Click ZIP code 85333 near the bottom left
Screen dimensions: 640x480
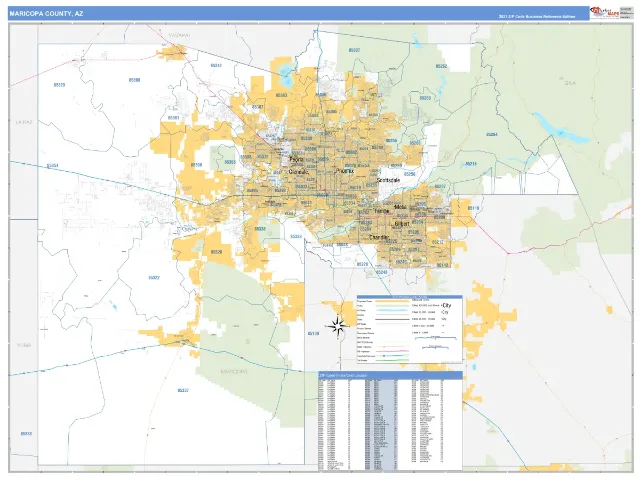point(26,433)
